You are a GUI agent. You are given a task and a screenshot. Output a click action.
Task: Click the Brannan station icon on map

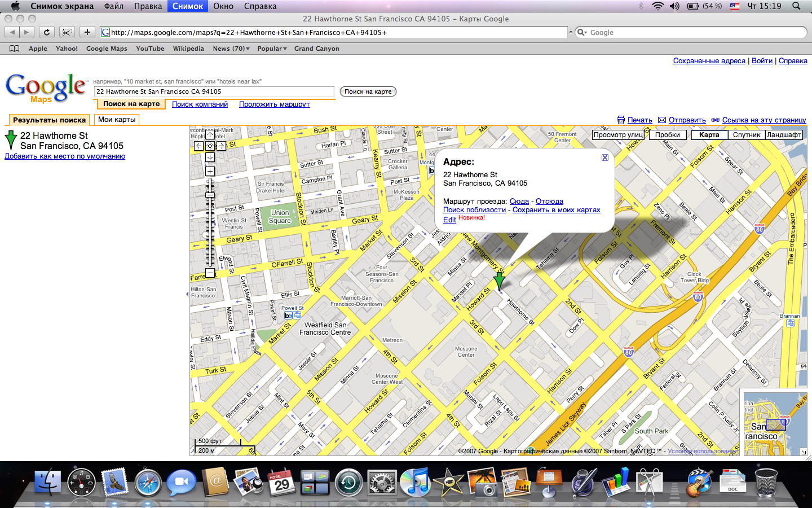(x=791, y=323)
